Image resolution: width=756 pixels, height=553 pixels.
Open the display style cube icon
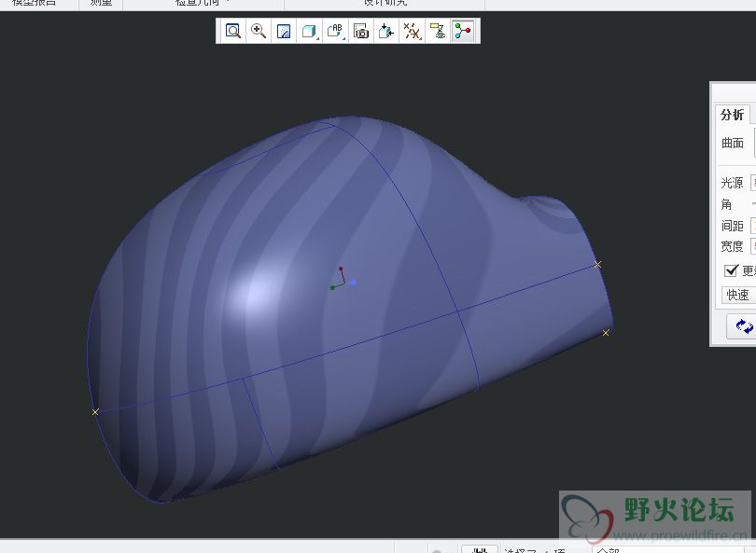click(x=309, y=32)
